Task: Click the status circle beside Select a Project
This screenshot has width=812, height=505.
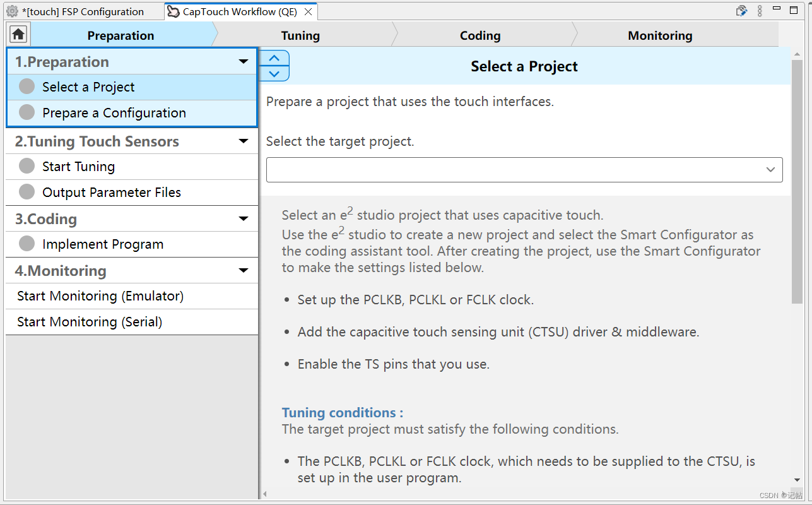Action: 26,86
